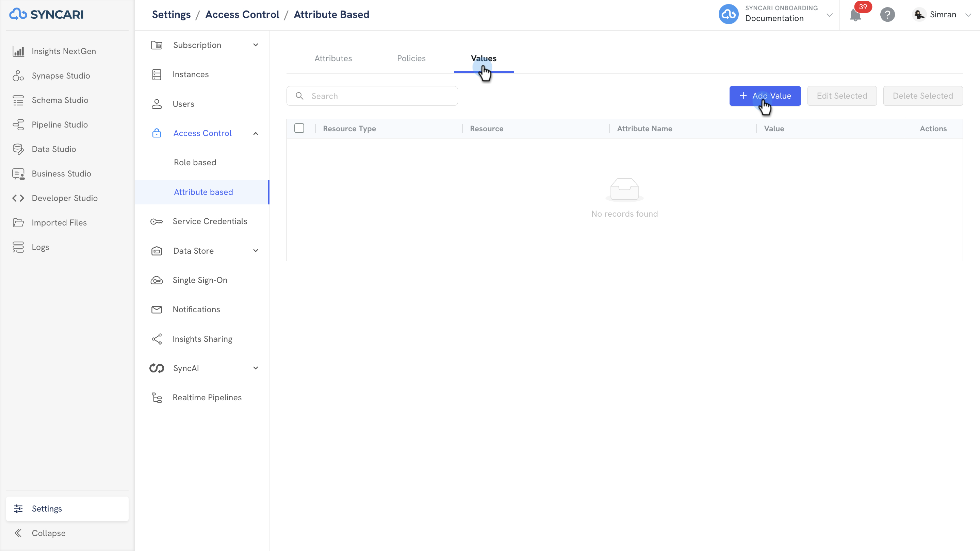The width and height of the screenshot is (980, 551).
Task: Open the help question mark icon
Action: pos(887,14)
